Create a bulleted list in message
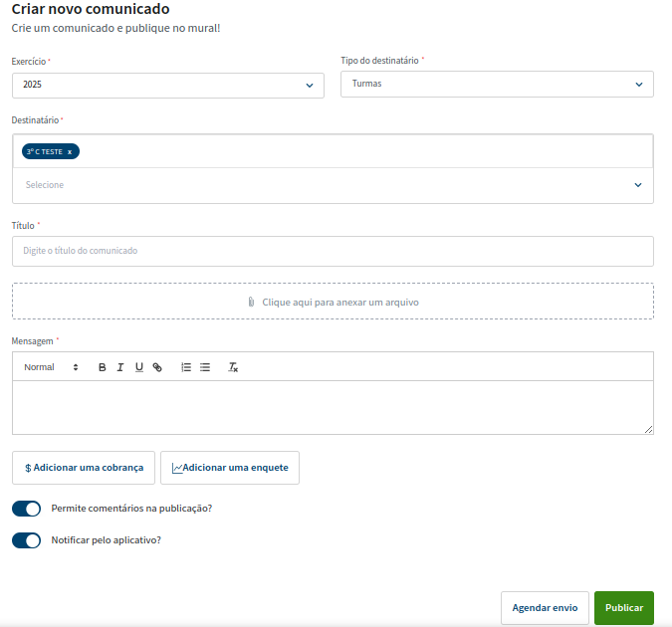 tap(205, 367)
